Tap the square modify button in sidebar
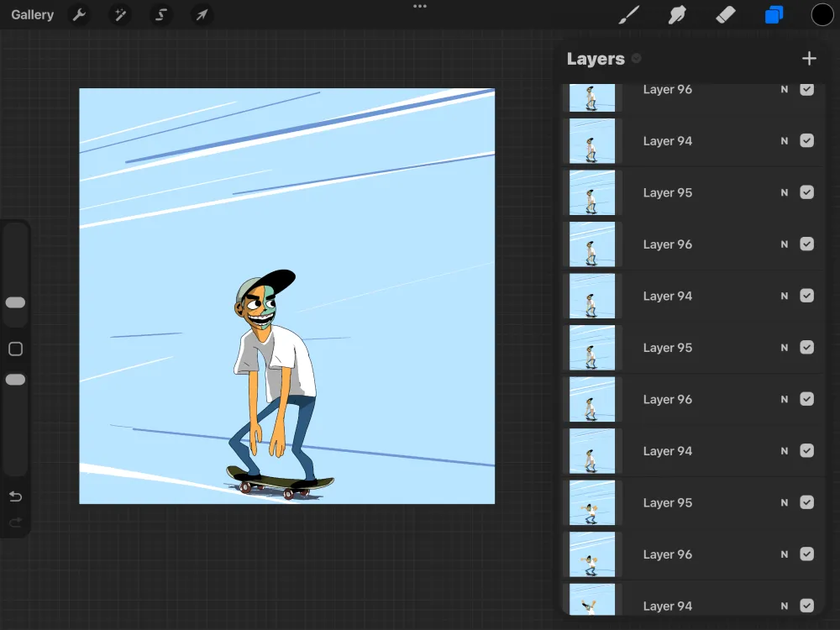840x630 pixels. coord(15,349)
